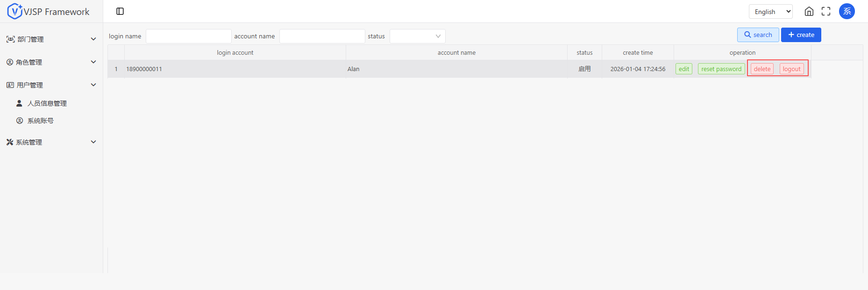
Task: Open the English language dropdown
Action: [x=770, y=12]
